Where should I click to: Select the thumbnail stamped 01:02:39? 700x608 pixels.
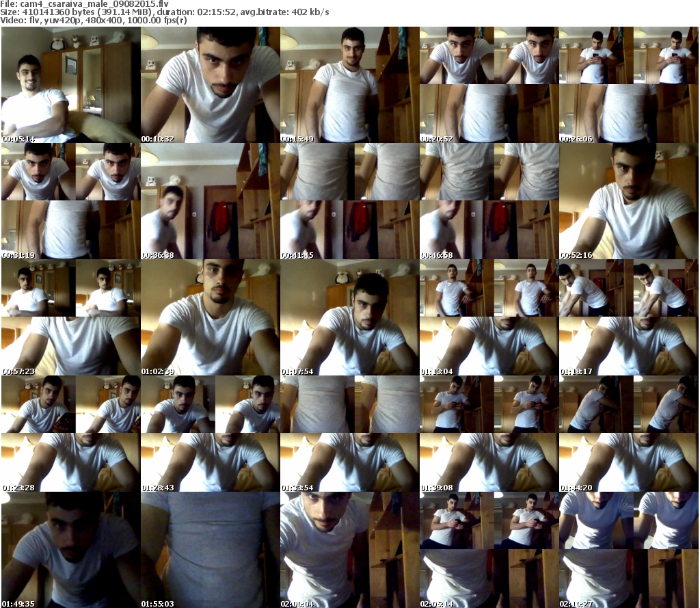pos(211,317)
